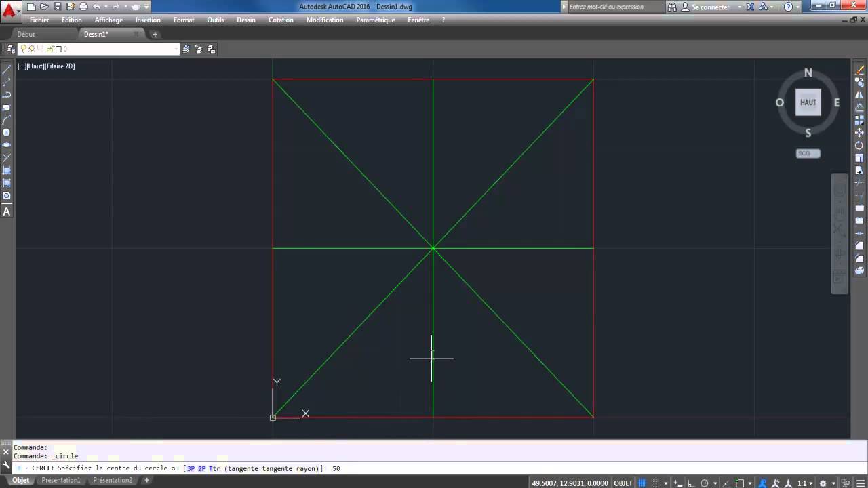Switch to the Présentation1 layout tab
Image resolution: width=868 pixels, height=488 pixels.
click(x=61, y=480)
